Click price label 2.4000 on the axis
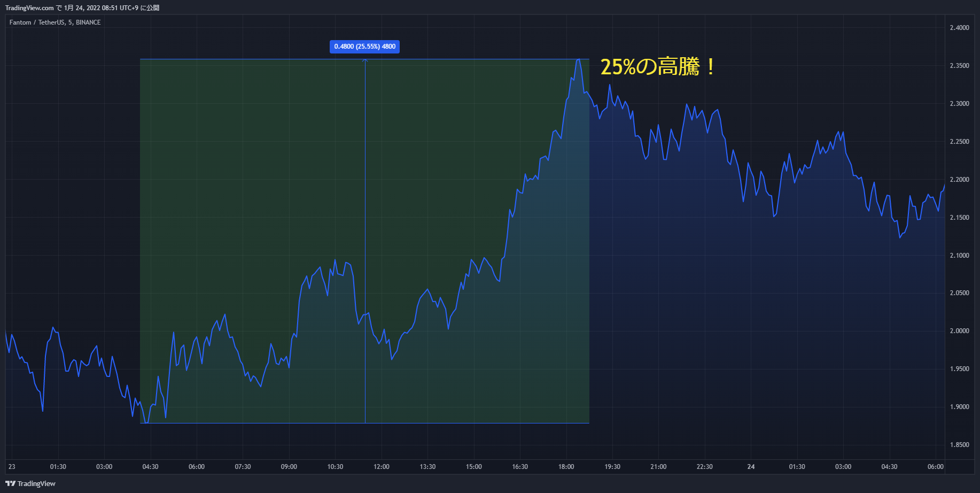The width and height of the screenshot is (980, 493). (959, 28)
